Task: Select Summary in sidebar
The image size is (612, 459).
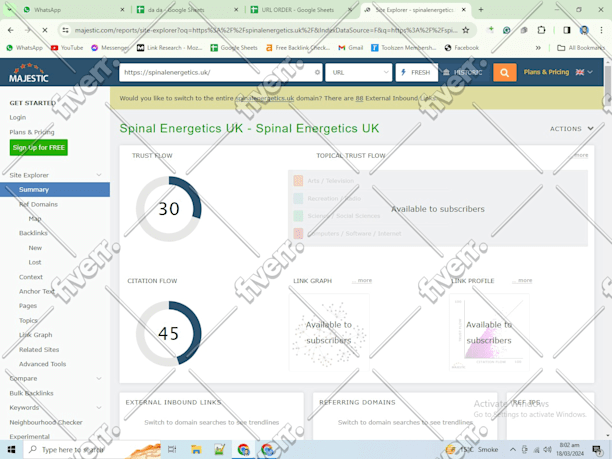Action: pyautogui.click(x=55, y=190)
